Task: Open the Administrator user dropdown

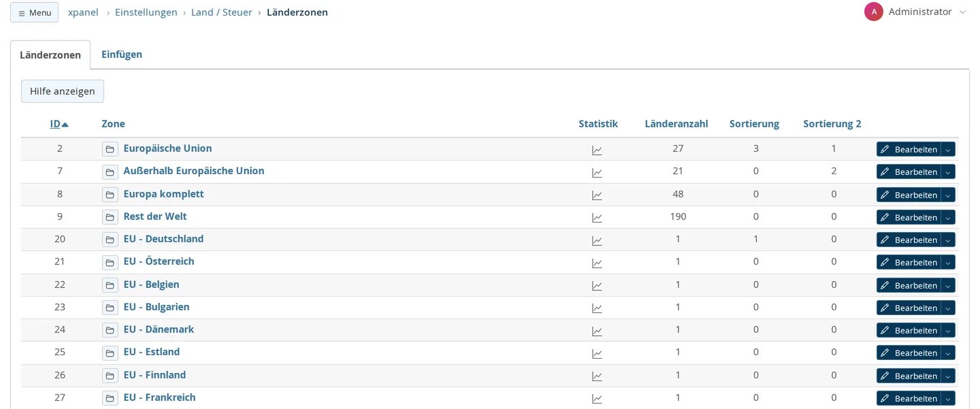Action: pos(915,12)
